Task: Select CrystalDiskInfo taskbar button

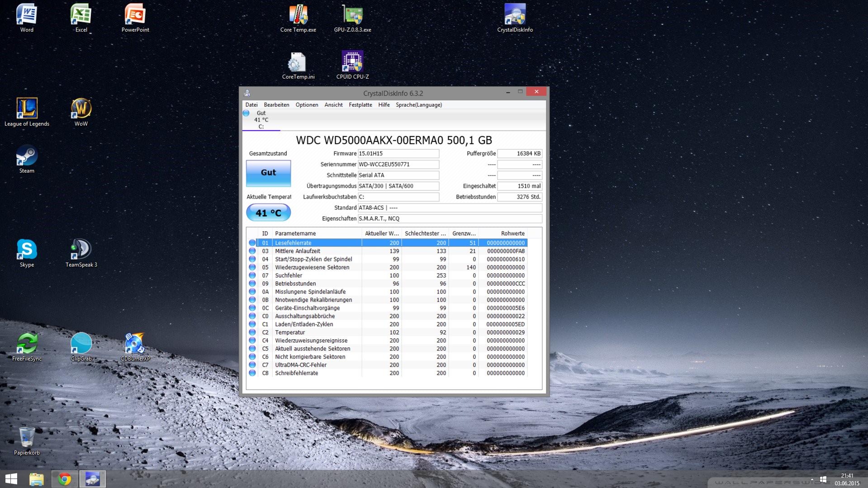Action: click(93, 479)
